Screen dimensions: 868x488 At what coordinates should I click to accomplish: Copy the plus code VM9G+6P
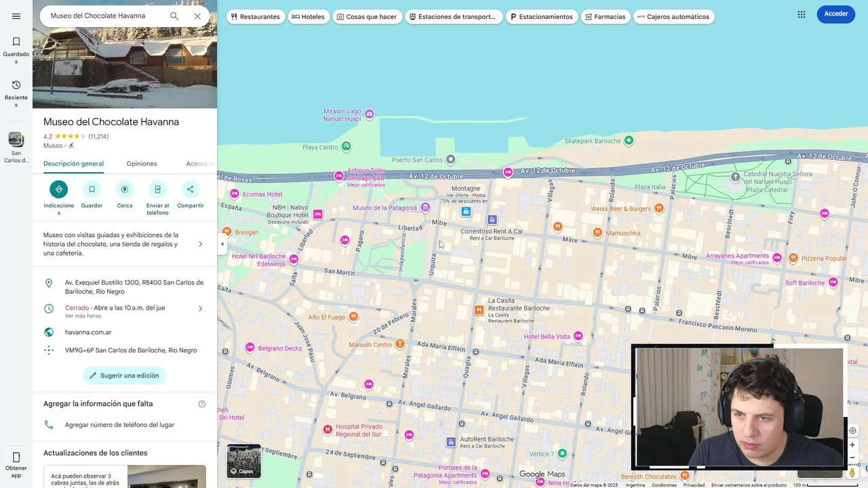coord(125,350)
